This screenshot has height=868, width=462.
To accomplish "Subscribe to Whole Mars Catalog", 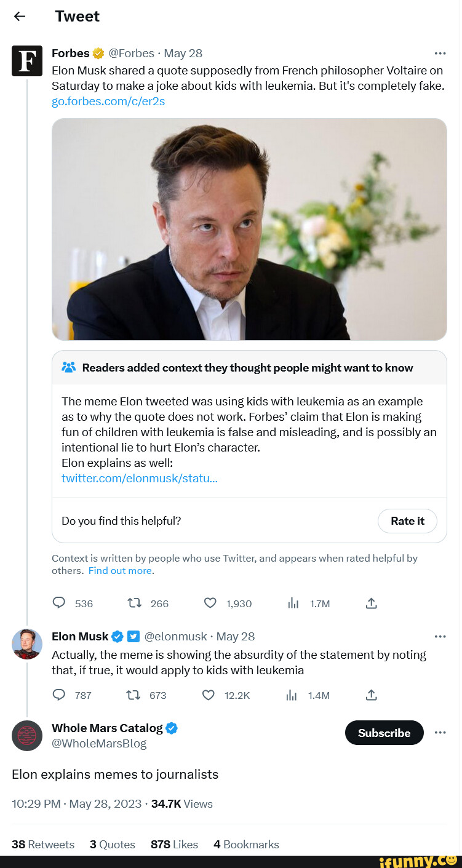I will pyautogui.click(x=384, y=733).
